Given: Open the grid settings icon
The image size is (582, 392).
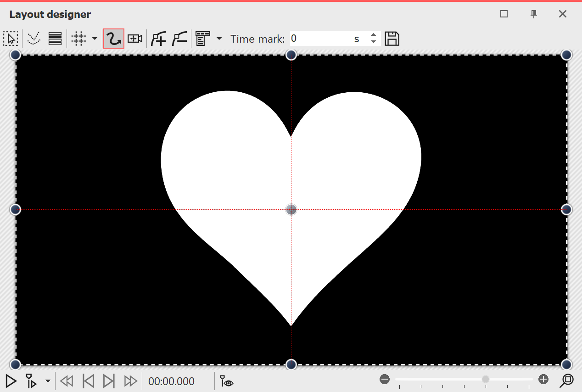Looking at the screenshot, I should point(78,39).
